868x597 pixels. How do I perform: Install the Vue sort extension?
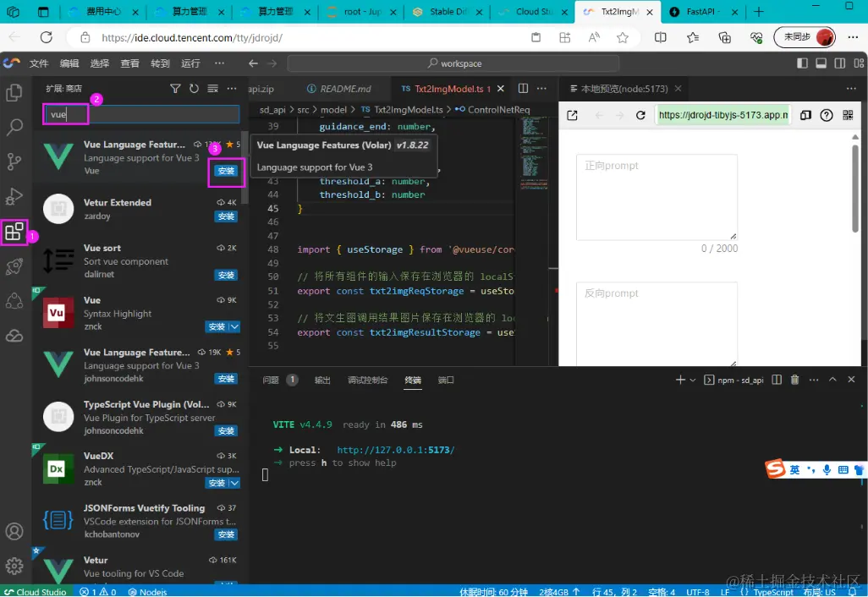click(x=227, y=275)
